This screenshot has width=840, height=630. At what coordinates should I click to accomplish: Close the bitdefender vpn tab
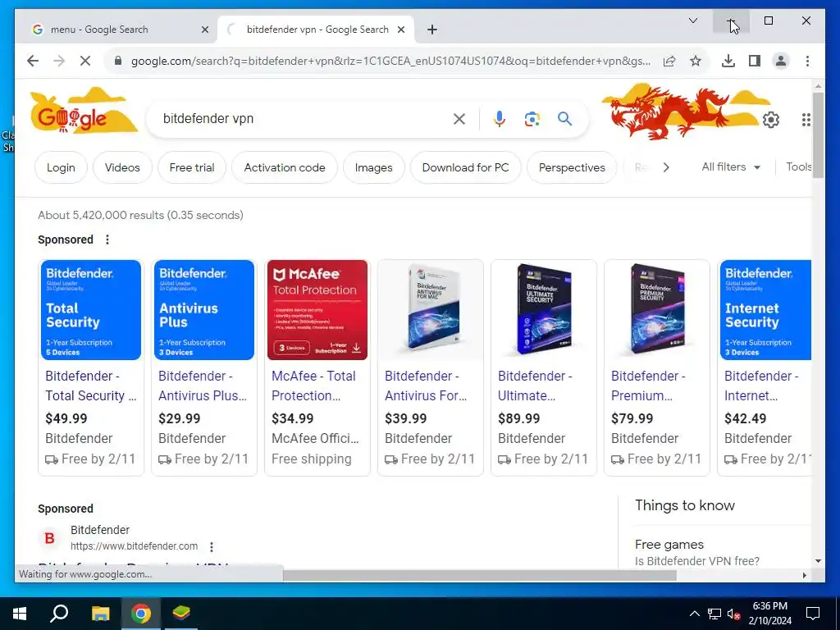[400, 30]
